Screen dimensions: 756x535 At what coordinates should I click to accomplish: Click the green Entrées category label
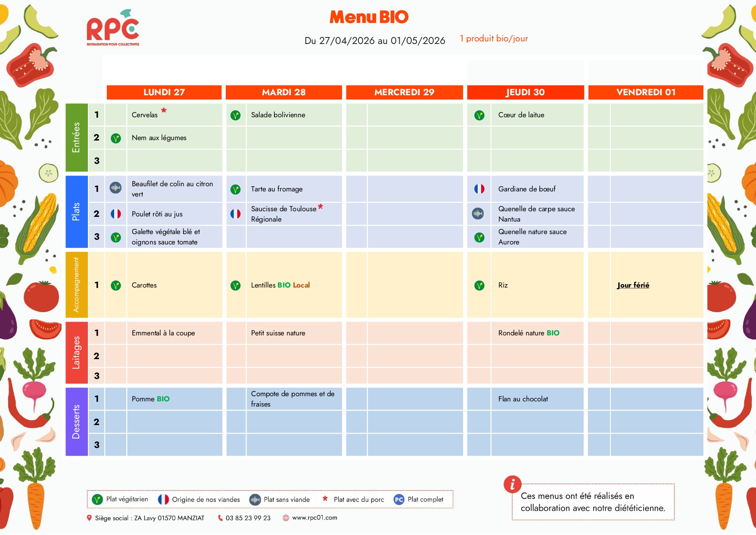77,138
